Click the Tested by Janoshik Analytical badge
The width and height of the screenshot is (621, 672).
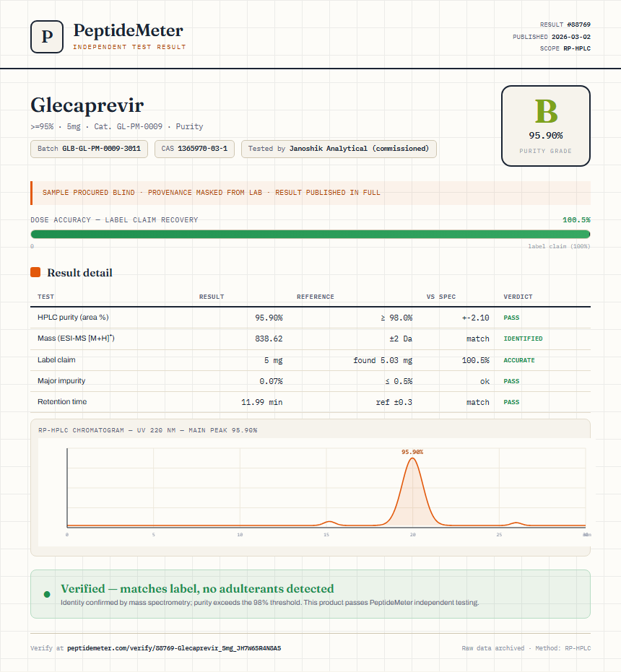pyautogui.click(x=339, y=149)
